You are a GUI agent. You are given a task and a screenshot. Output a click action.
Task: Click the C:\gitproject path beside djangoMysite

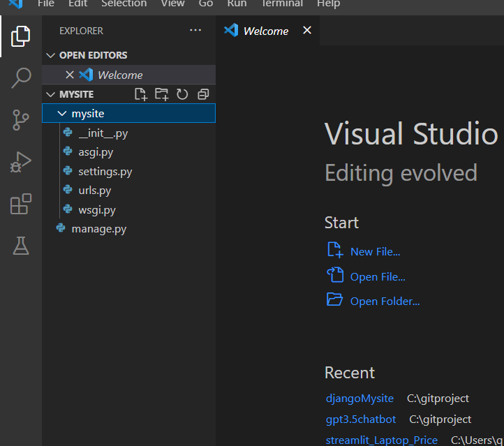click(x=438, y=399)
